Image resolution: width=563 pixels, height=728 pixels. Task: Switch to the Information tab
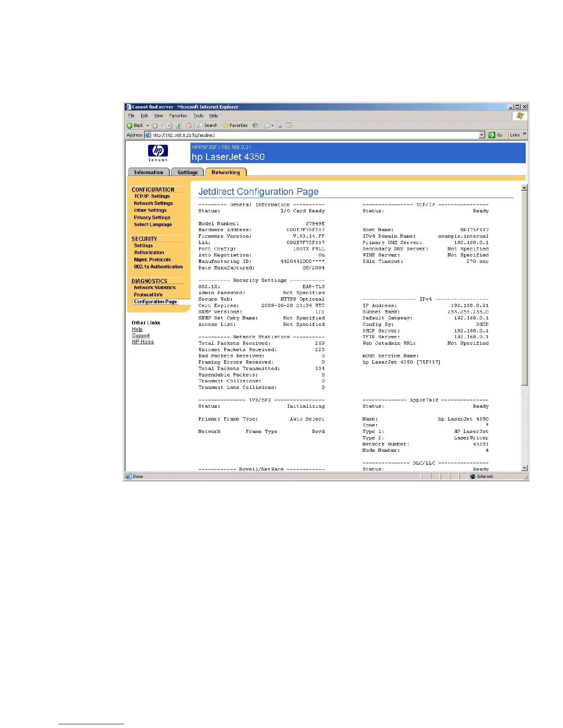coord(149,172)
